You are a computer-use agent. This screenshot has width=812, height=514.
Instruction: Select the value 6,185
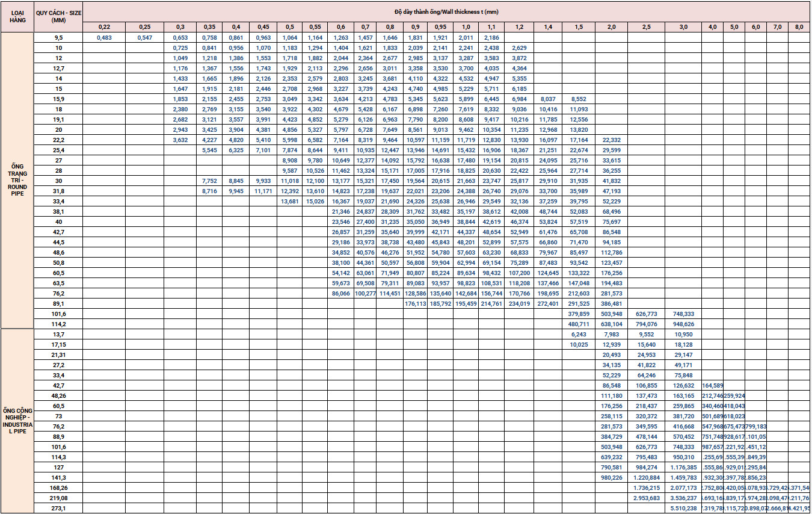519,88
